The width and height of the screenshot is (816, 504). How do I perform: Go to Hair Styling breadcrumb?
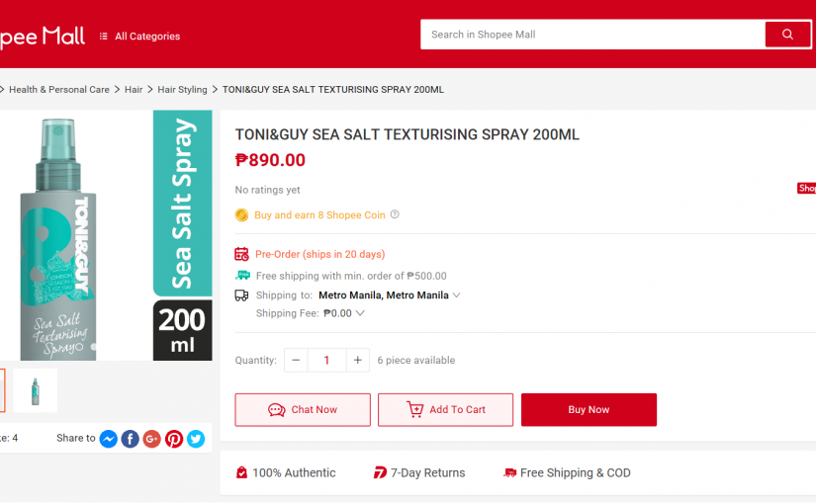182,90
